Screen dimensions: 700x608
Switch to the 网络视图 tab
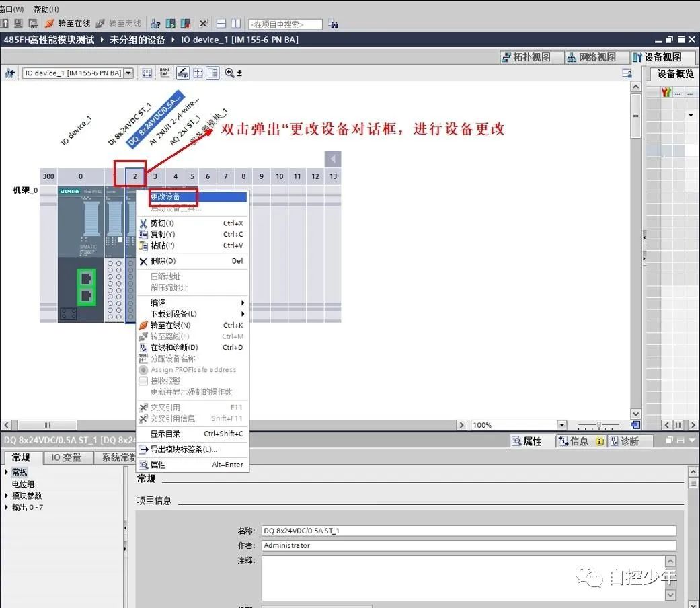click(594, 57)
